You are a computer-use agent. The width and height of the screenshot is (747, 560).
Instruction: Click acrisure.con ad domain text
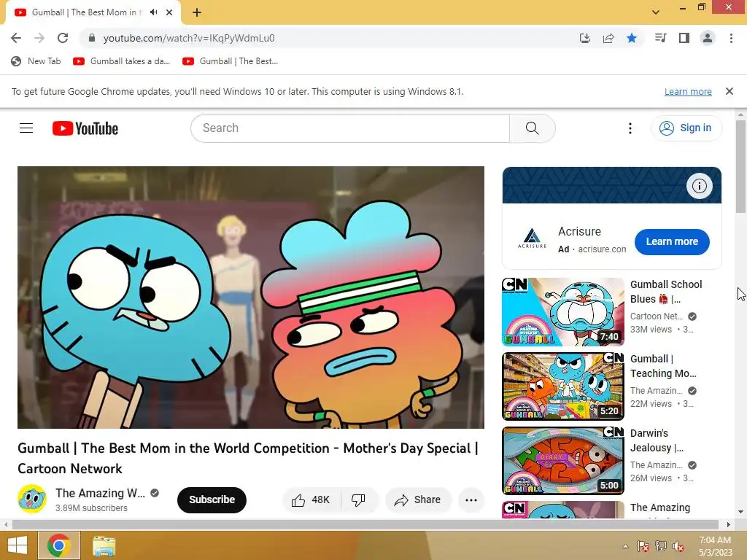602,249
